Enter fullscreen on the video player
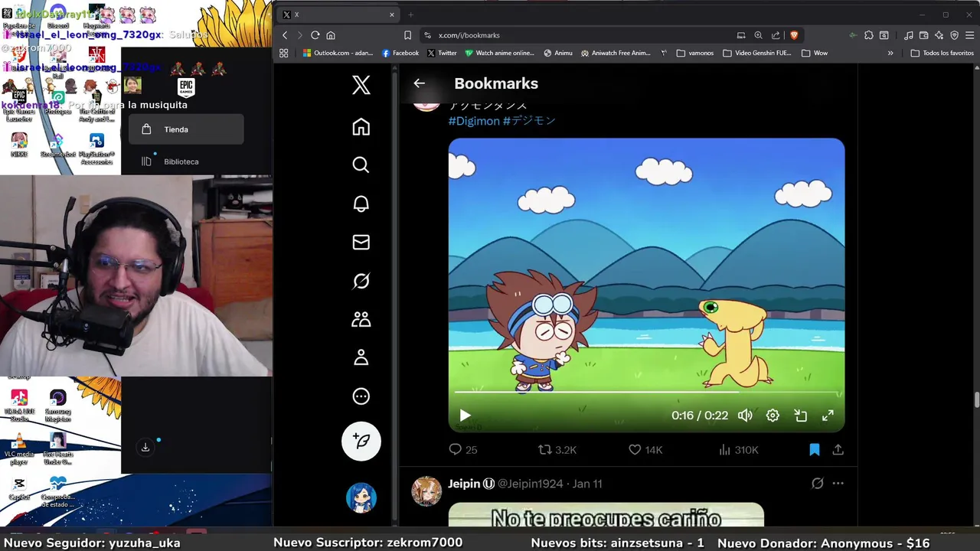This screenshot has height=551, width=980. coord(828,416)
